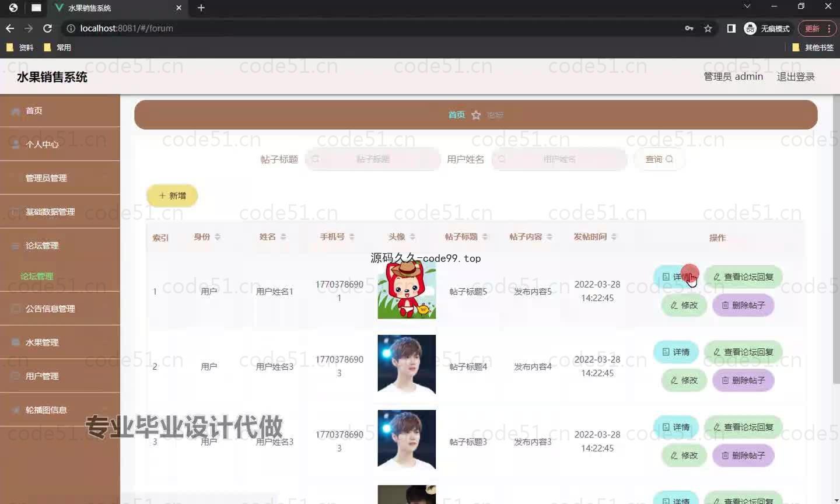Open a new browser tab
This screenshot has height=504, width=840.
(201, 8)
